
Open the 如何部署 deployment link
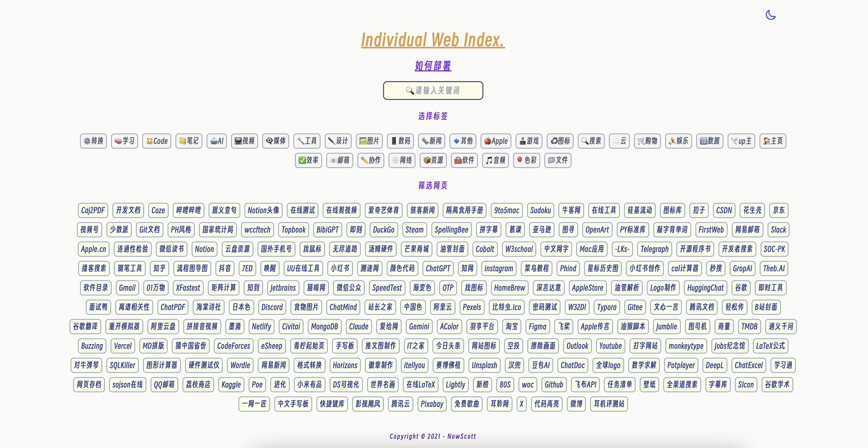[x=433, y=66]
